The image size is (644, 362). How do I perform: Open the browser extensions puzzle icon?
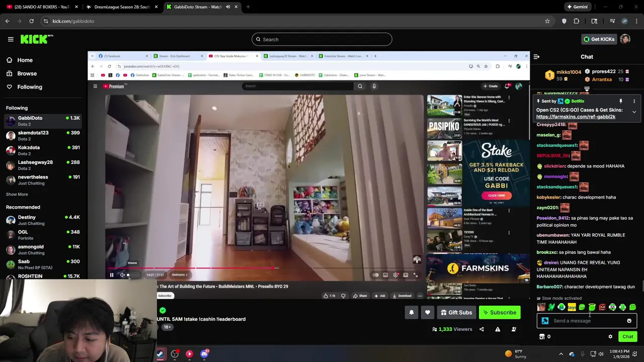(577, 21)
